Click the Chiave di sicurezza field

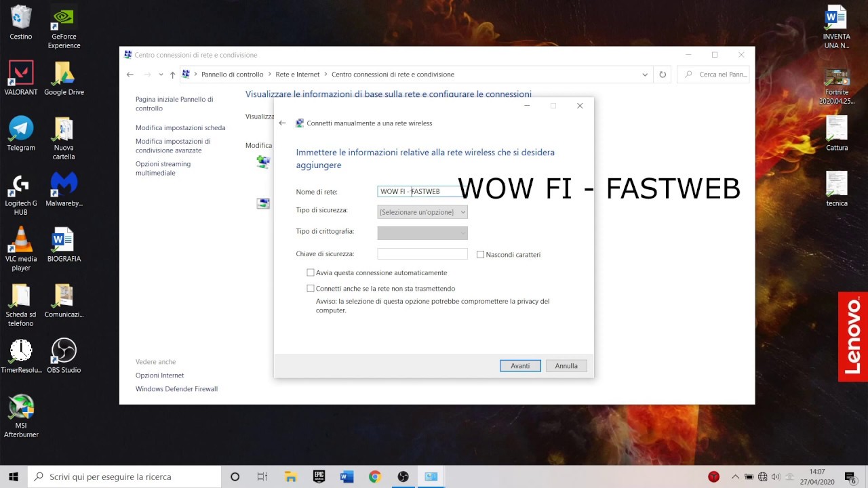pyautogui.click(x=422, y=254)
